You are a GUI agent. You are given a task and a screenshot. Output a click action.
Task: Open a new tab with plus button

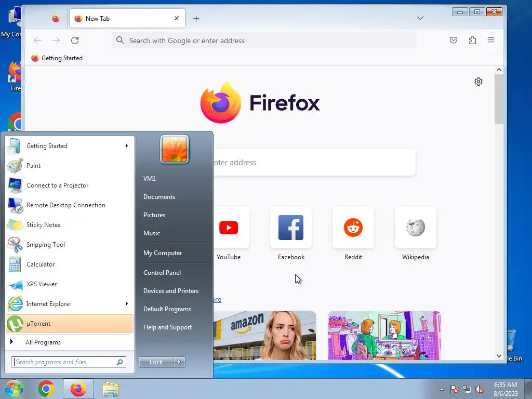pos(196,19)
